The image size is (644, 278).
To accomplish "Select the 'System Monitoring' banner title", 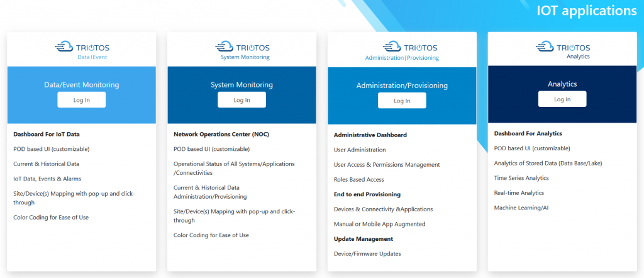I will coord(241,85).
